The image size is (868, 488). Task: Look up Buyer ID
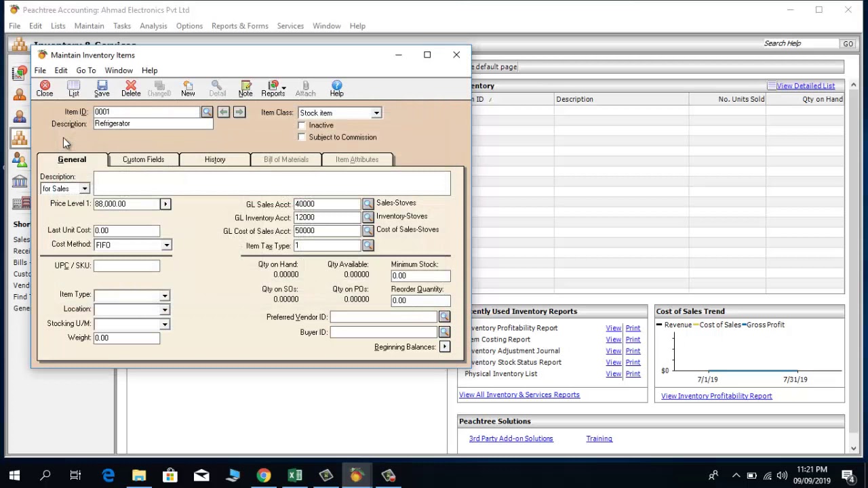click(444, 332)
